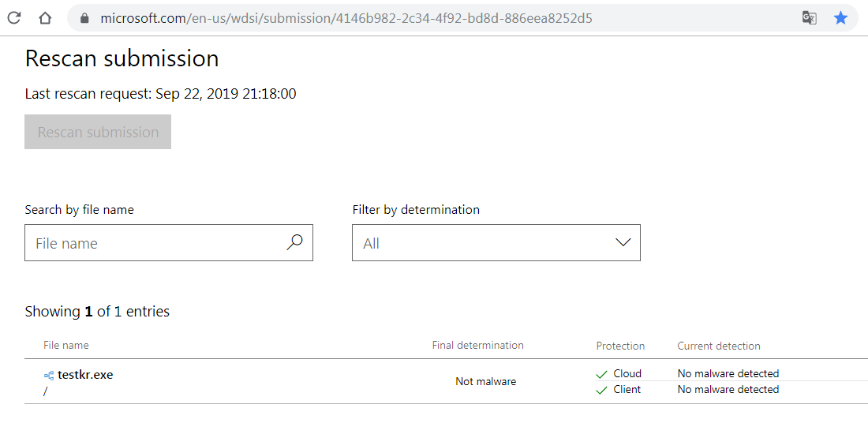
Task: Click the green checkmark next to Cloud
Action: 601,374
